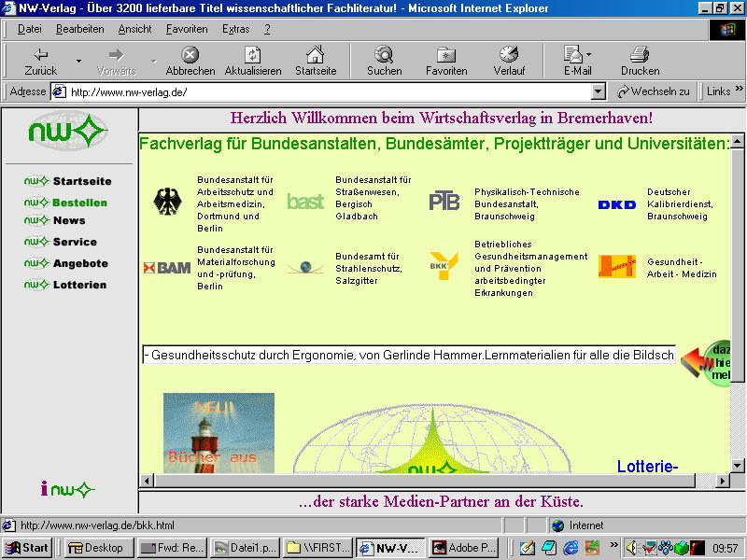Open the Datei menu
Screen dimensions: 747x560
pos(30,29)
